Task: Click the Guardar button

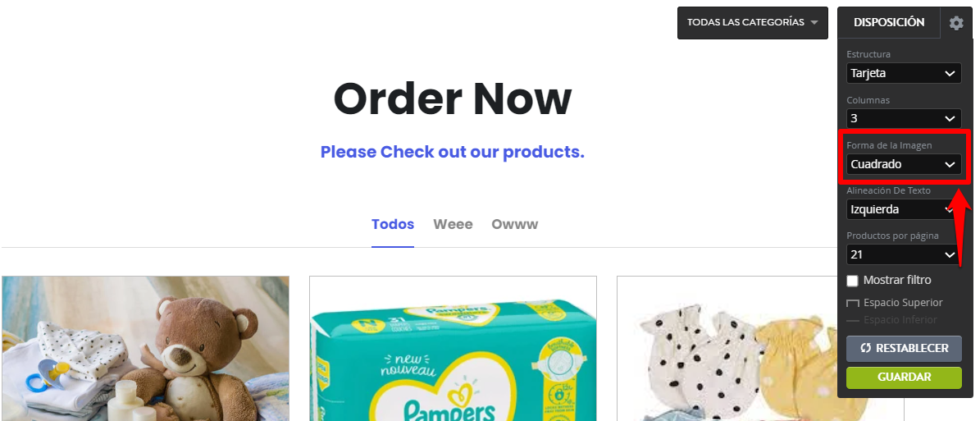Action: click(904, 378)
